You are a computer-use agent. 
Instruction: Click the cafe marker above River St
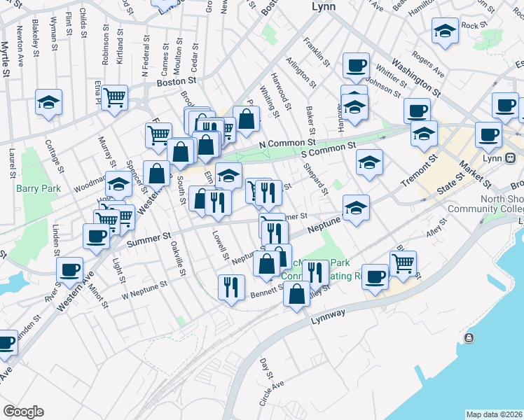(69, 272)
